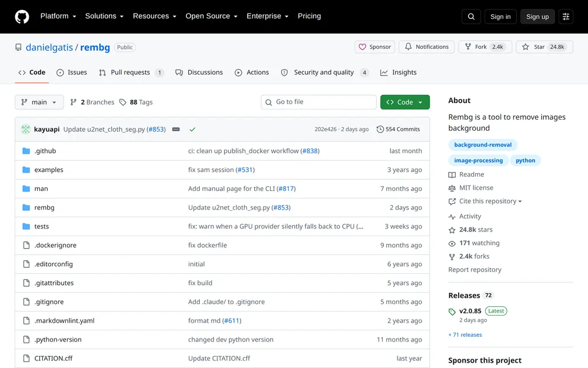Open the Pricing page

tap(309, 16)
